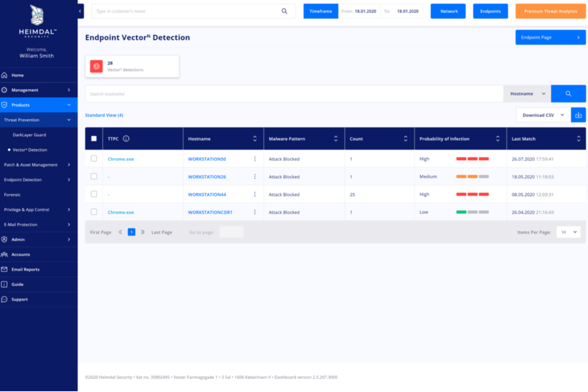588x392 pixels.
Task: Open the Accounts menu item
Action: (21, 255)
